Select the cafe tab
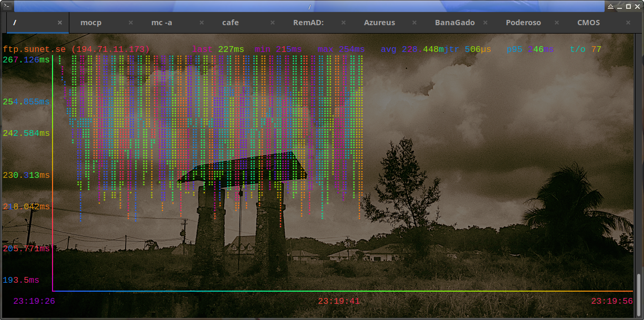This screenshot has width=644, height=320. pos(230,23)
